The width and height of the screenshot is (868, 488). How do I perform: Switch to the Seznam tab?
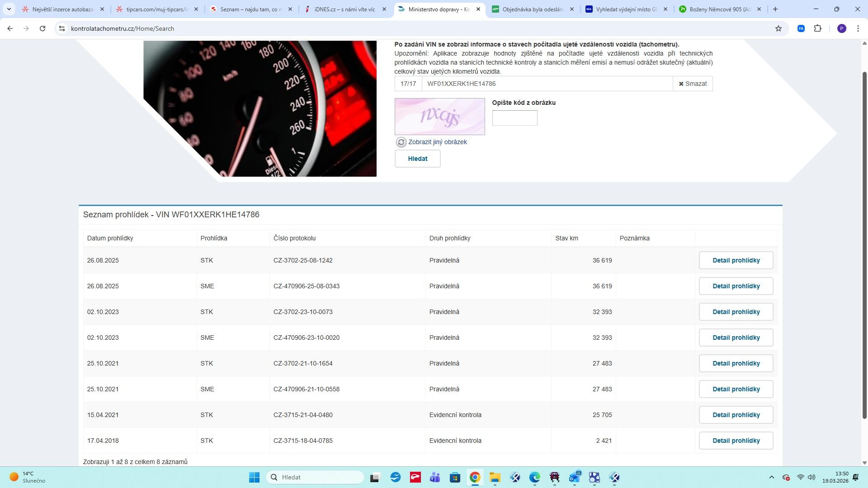251,9
